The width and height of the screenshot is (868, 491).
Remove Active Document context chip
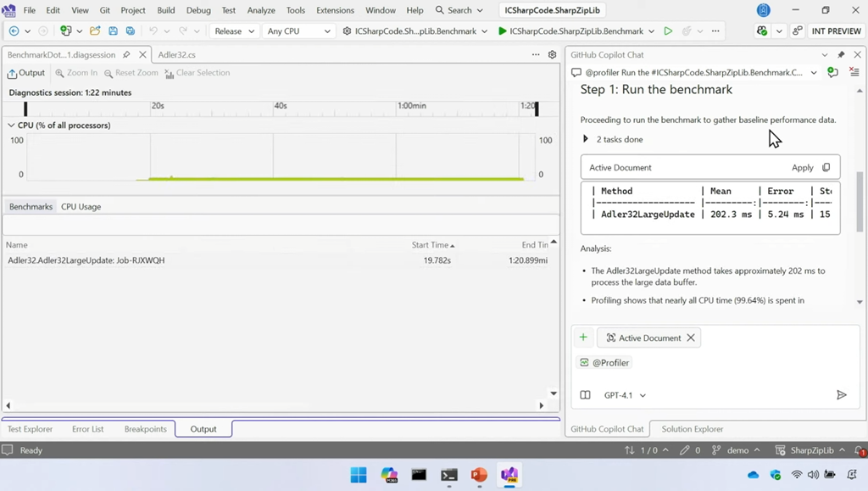click(691, 338)
